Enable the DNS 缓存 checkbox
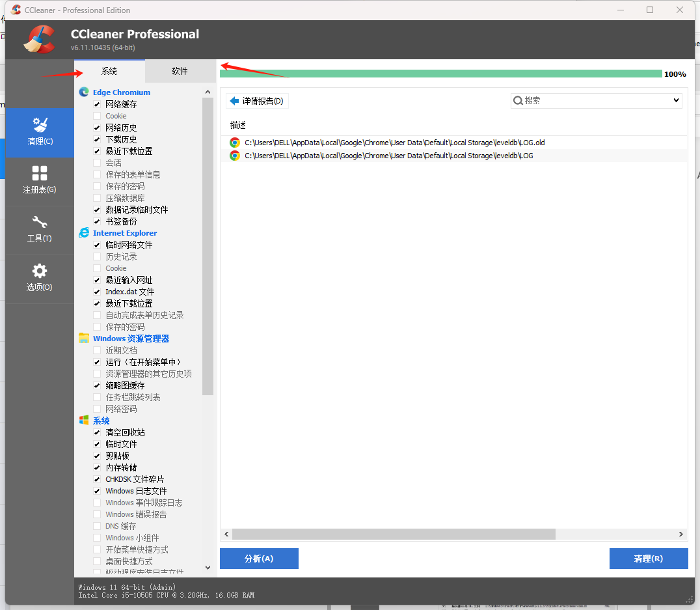 pyautogui.click(x=97, y=526)
